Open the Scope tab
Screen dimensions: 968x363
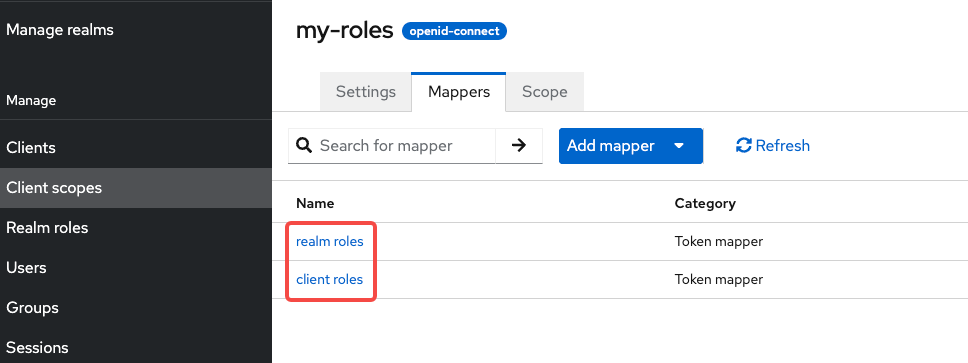click(x=544, y=92)
